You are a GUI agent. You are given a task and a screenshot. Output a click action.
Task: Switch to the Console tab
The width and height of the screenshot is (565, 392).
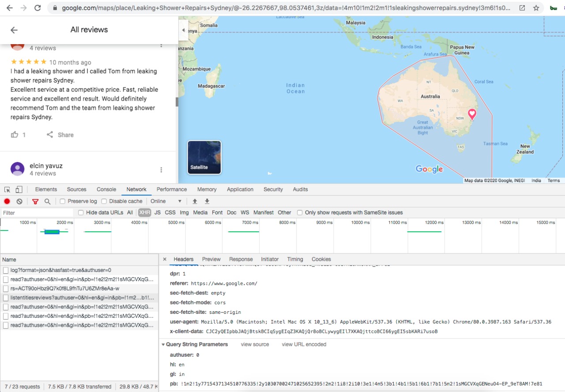106,189
